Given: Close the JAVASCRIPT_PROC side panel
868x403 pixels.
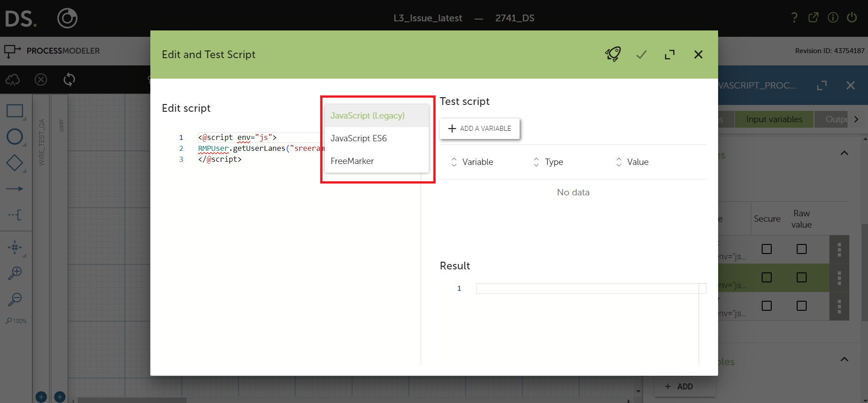Looking at the screenshot, I should (851, 85).
